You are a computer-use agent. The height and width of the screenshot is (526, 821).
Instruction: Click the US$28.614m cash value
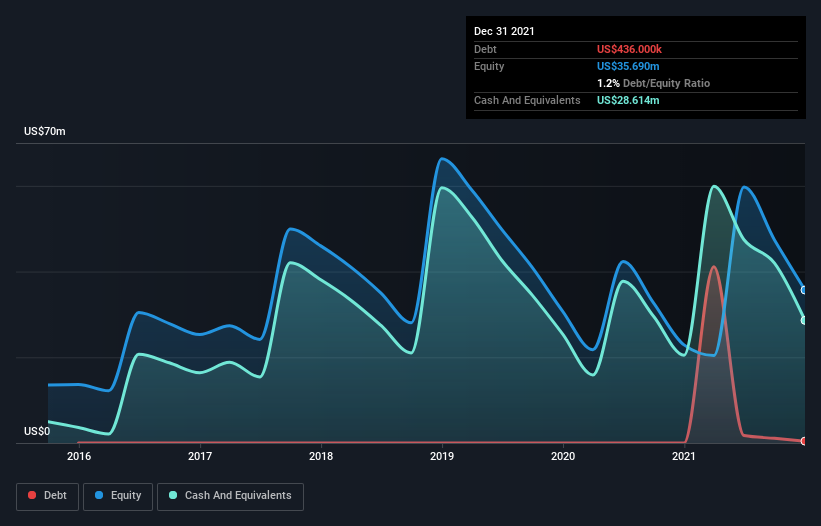(628, 100)
